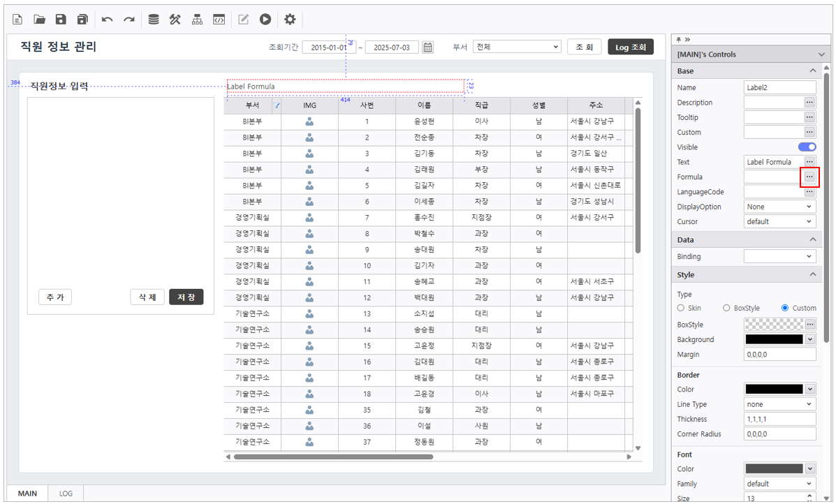This screenshot has height=504, width=836.
Task: Click the Undo arrow in toolbar
Action: click(107, 20)
